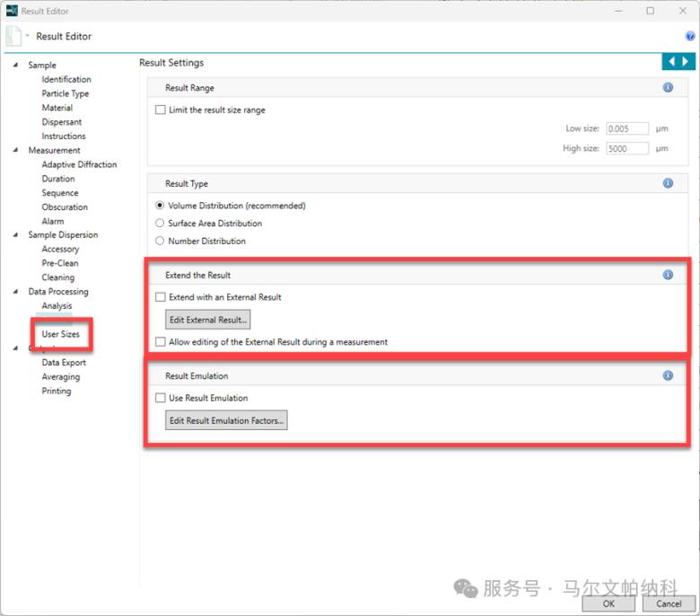This screenshot has width=700, height=616.
Task: Click the High size input field
Action: (627, 149)
